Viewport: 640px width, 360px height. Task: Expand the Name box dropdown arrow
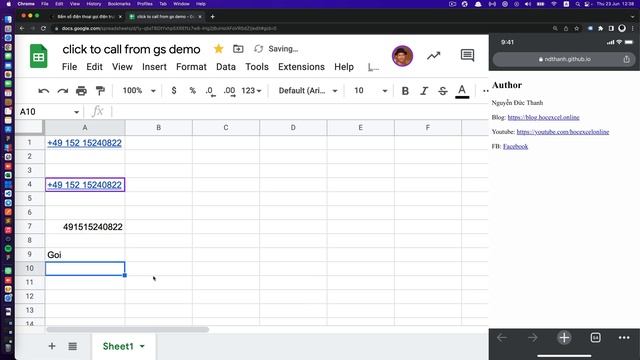click(76, 112)
